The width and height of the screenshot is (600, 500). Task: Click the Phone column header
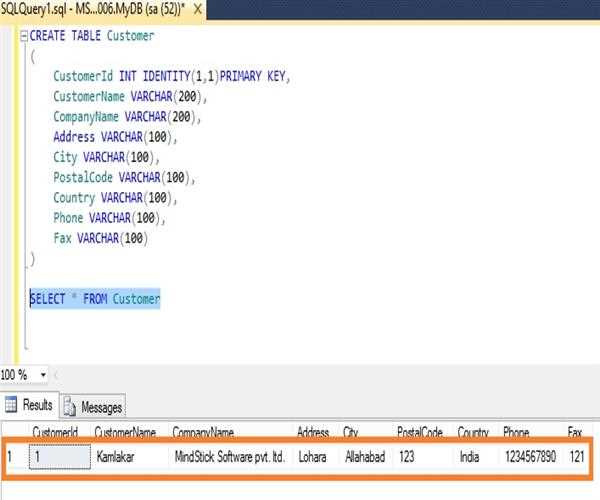[x=516, y=432]
